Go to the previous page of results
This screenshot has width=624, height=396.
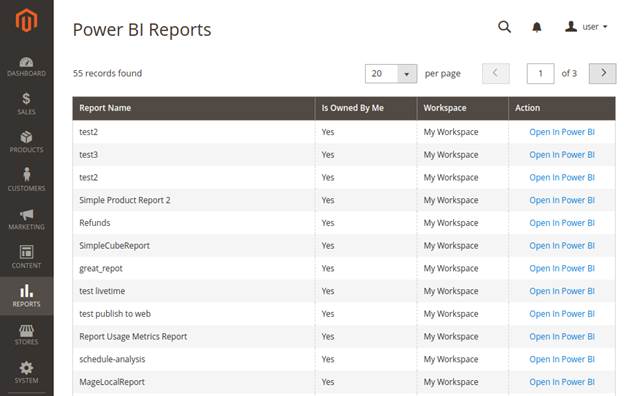(495, 73)
